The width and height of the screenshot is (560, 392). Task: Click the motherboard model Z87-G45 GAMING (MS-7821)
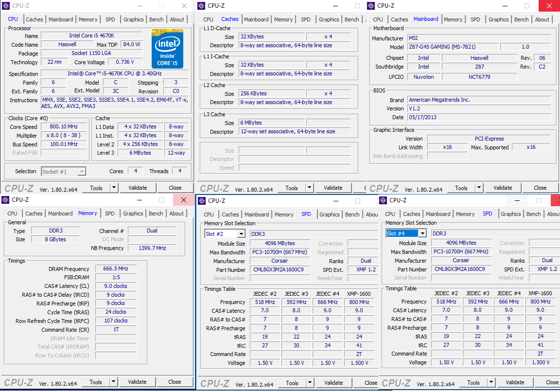(453, 47)
